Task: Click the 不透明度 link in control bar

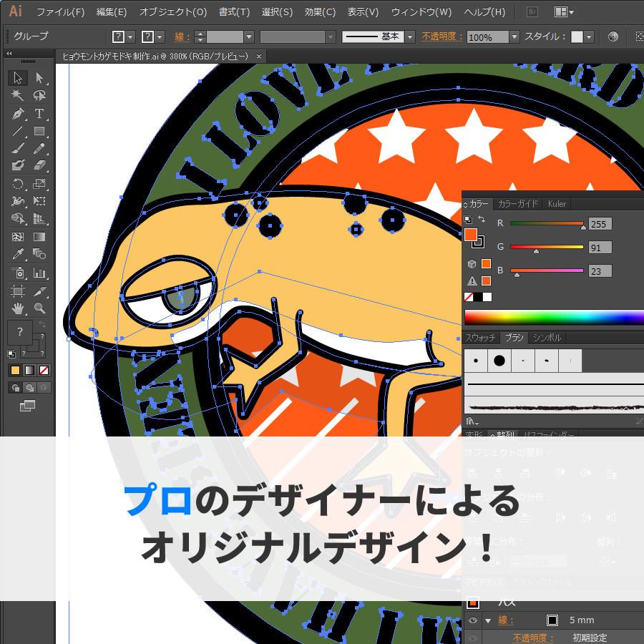Action: pyautogui.click(x=441, y=37)
